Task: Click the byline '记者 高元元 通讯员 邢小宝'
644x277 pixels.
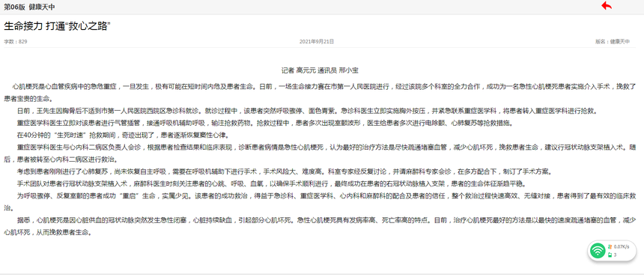Action: coord(320,70)
